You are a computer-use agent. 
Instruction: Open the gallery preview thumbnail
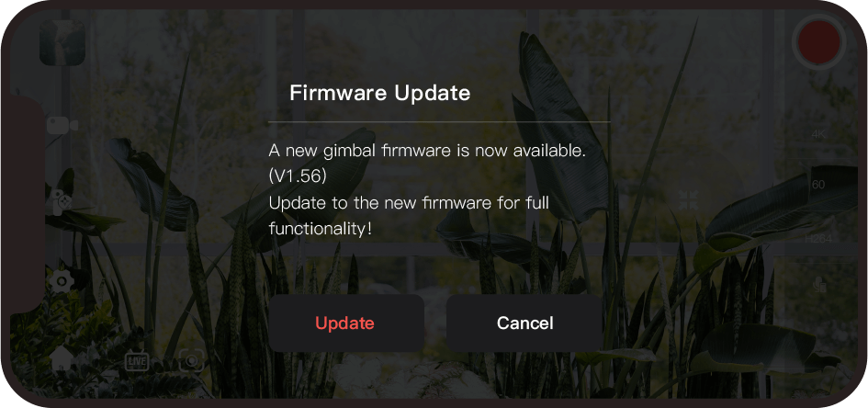coord(62,42)
